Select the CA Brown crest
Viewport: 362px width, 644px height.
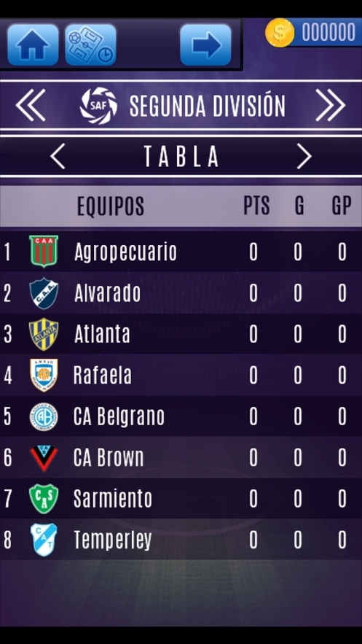(x=44, y=458)
